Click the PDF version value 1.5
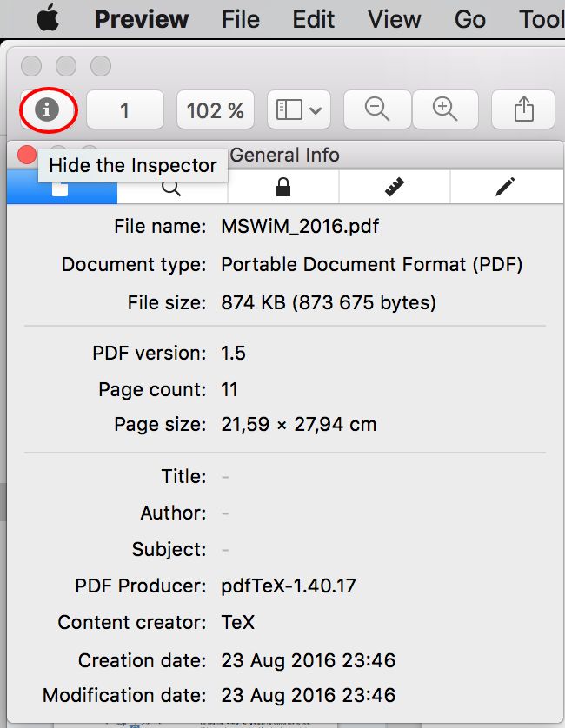The width and height of the screenshot is (565, 728). pos(233,354)
